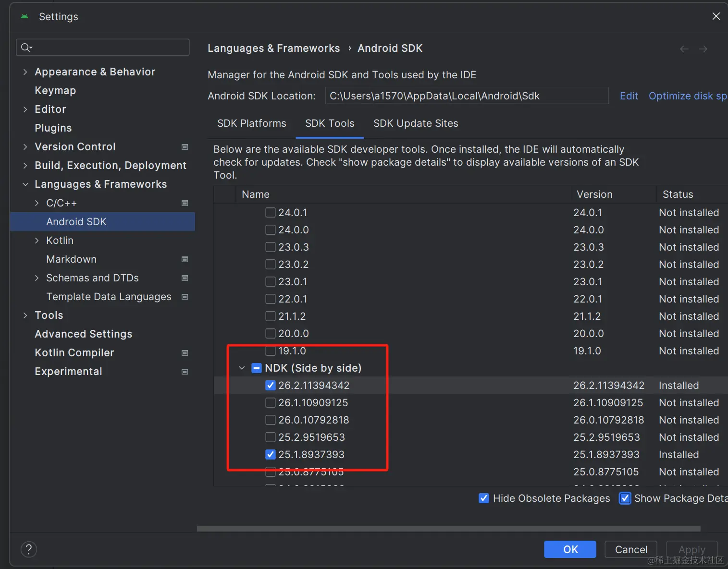The image size is (728, 569).
Task: Click the Android logo in the title bar
Action: coord(24,16)
